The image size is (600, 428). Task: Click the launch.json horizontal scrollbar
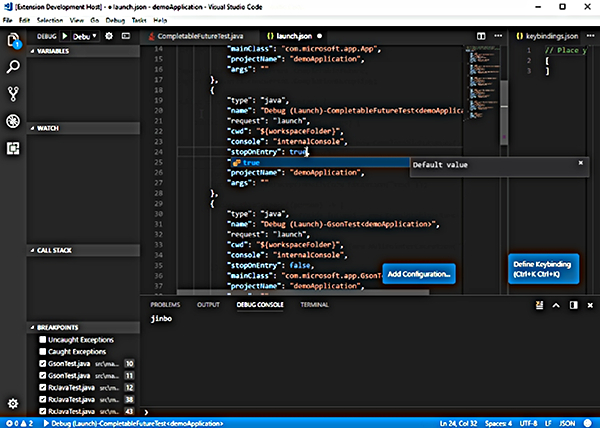click(x=303, y=292)
